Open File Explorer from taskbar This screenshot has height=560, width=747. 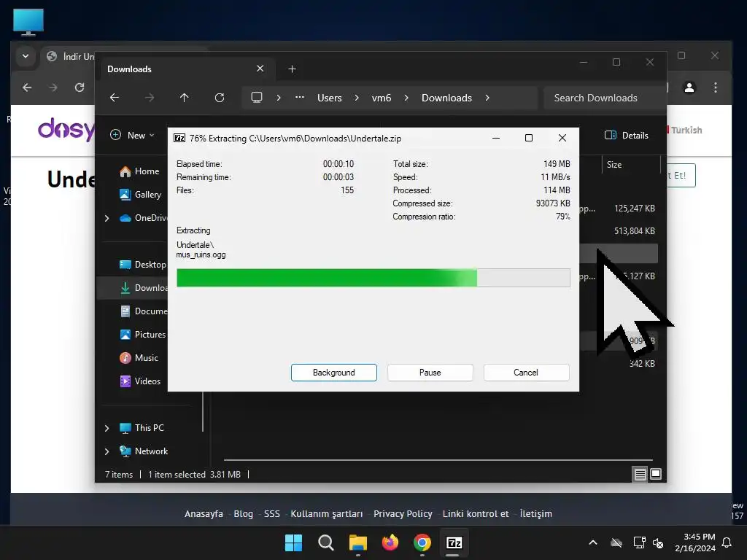tap(357, 542)
